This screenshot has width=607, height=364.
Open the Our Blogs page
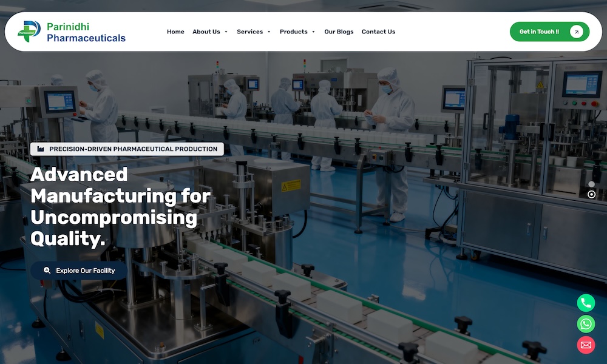click(x=339, y=32)
